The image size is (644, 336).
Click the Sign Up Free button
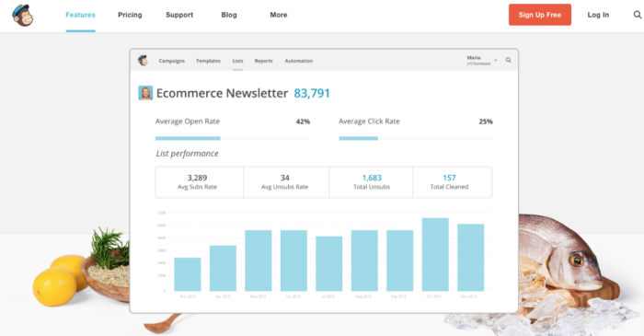[x=540, y=15]
